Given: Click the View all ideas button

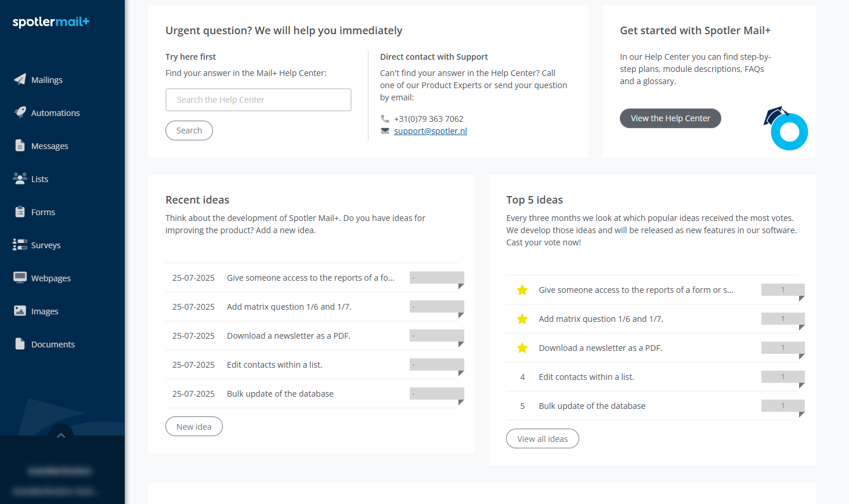Looking at the screenshot, I should click(x=542, y=439).
